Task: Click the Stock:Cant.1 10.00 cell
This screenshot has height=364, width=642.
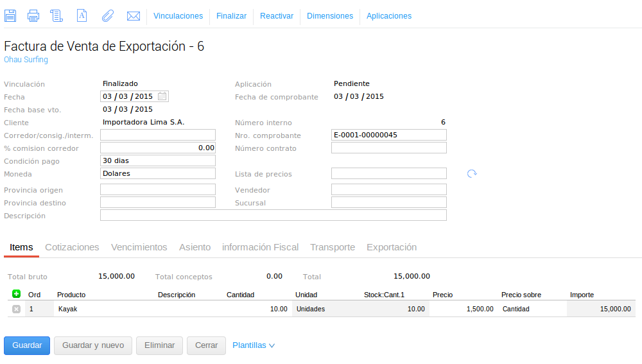Action: point(395,309)
